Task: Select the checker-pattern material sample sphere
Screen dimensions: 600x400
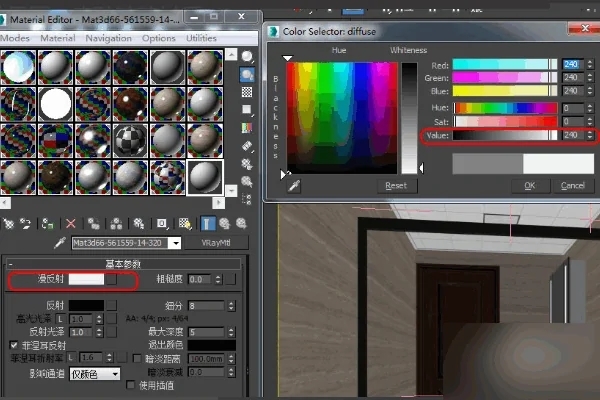Action: (130, 141)
